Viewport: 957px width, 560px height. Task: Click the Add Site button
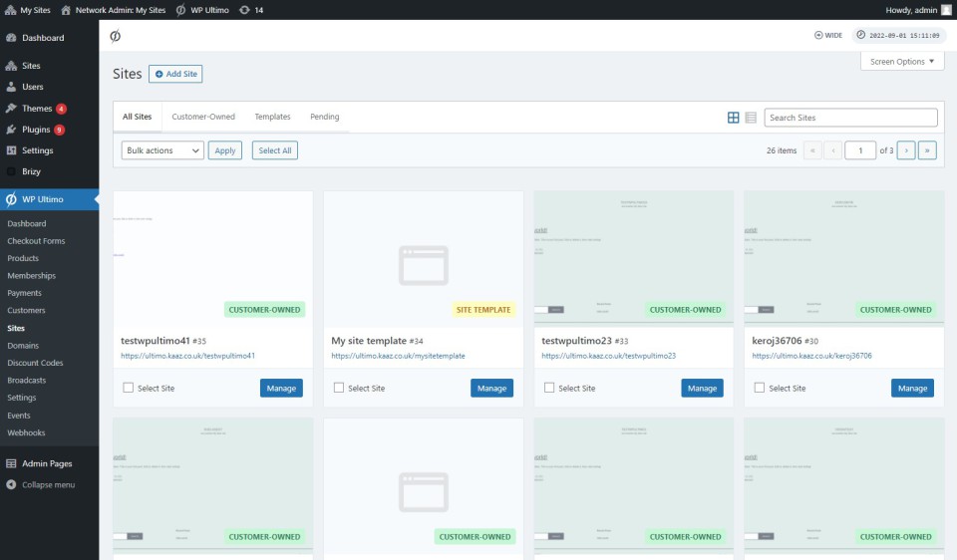(x=175, y=74)
